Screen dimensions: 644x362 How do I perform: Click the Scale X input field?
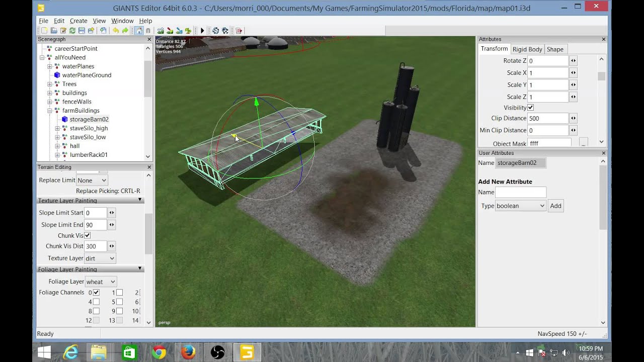547,73
